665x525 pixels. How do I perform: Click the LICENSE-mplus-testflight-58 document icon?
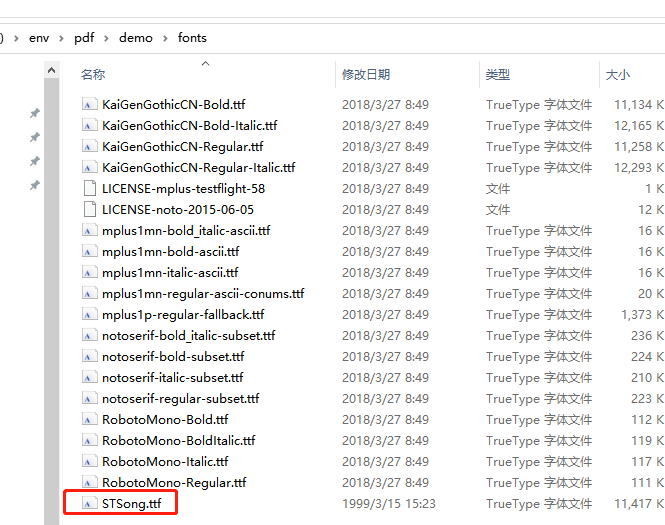click(89, 188)
